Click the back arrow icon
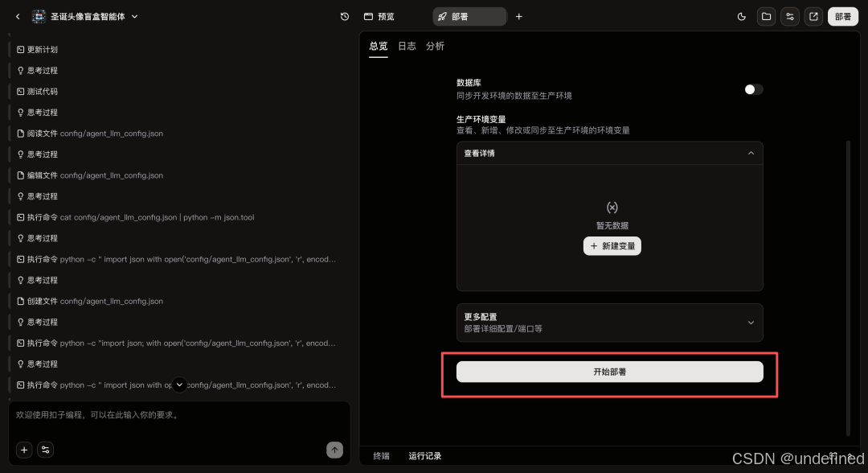The image size is (868, 473). 18,17
